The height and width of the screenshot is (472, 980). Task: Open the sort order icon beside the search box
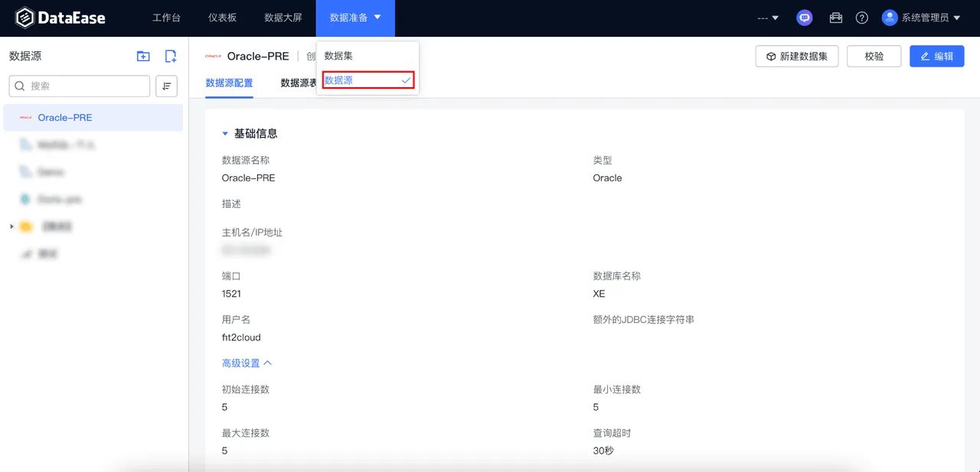tap(166, 86)
